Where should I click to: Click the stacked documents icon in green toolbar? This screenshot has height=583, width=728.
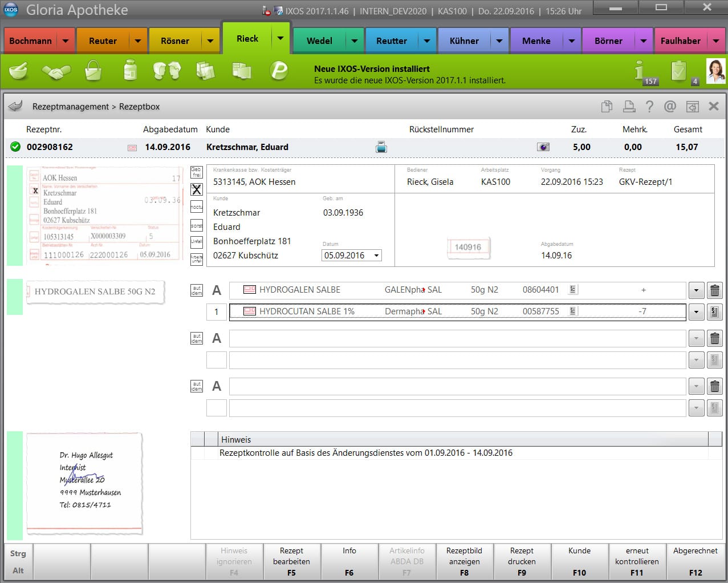[242, 71]
